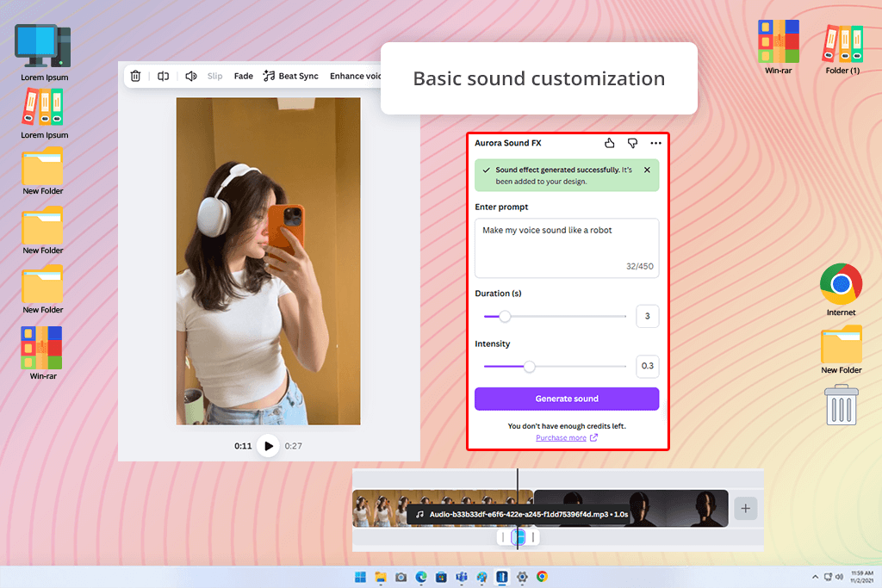Open the Recycle Bin on desktop
The image size is (882, 588).
tap(842, 405)
